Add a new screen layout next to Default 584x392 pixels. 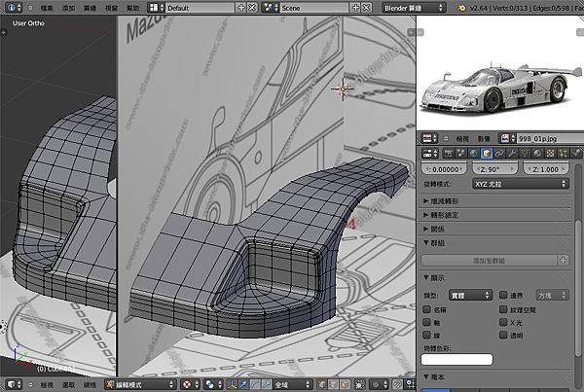click(x=241, y=8)
